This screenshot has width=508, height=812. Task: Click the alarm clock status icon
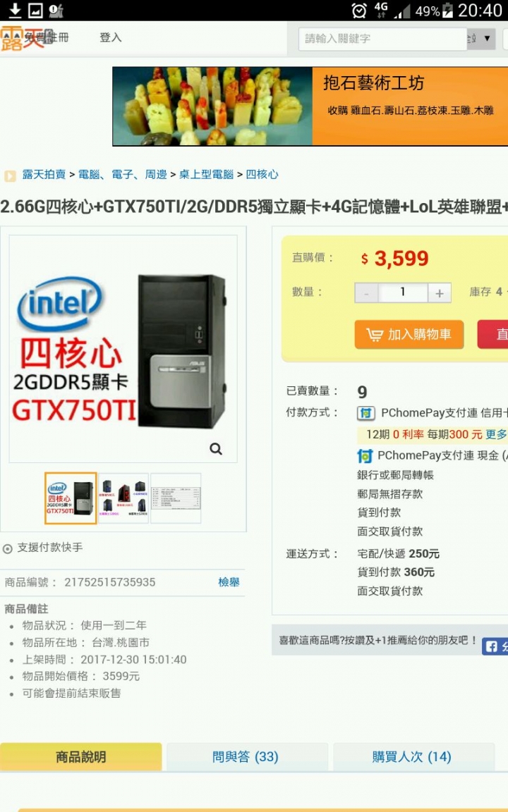pyautogui.click(x=358, y=10)
